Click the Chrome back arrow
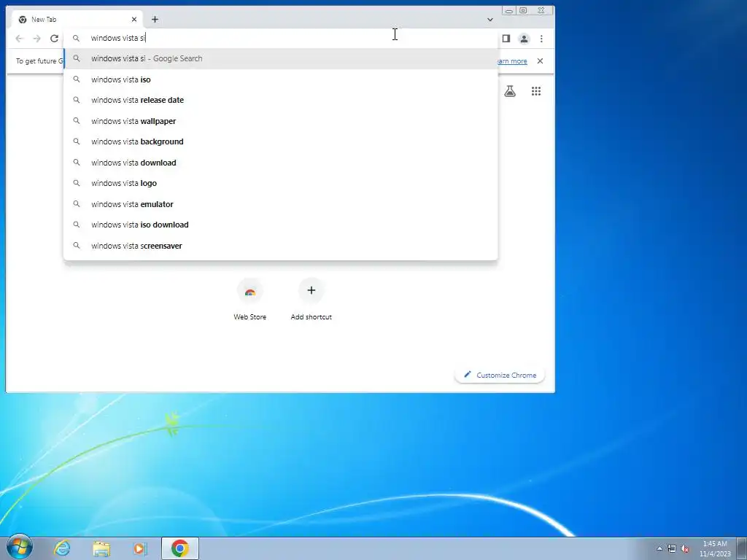747x560 pixels. (19, 39)
